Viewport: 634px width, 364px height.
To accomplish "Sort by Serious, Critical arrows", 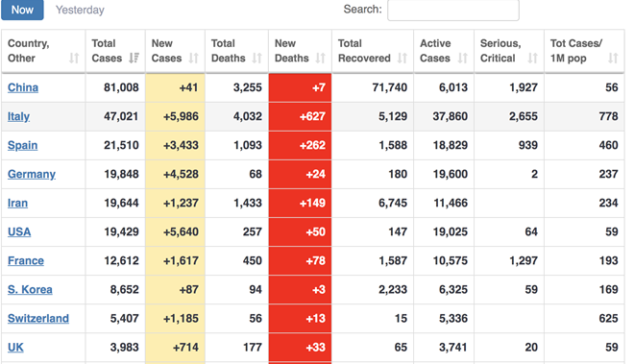I will tap(532, 59).
